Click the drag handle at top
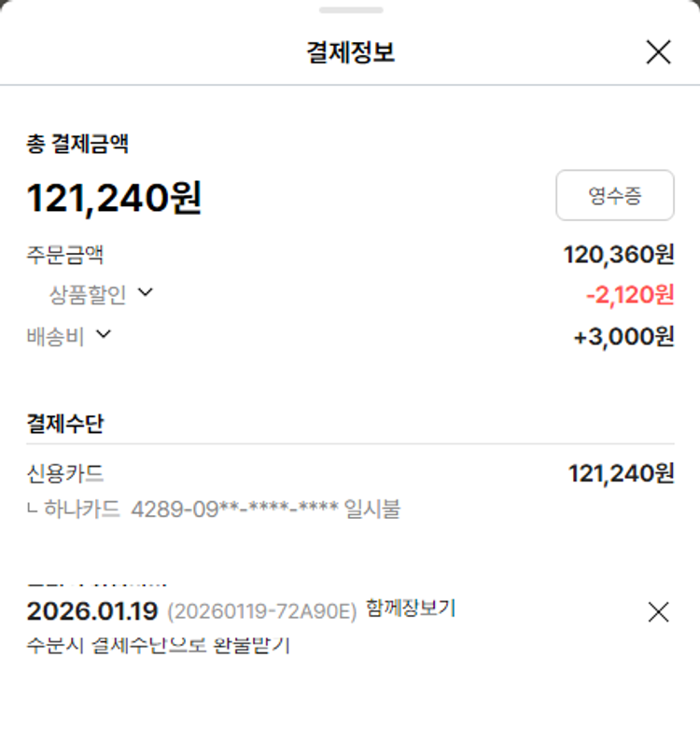 coord(350,10)
